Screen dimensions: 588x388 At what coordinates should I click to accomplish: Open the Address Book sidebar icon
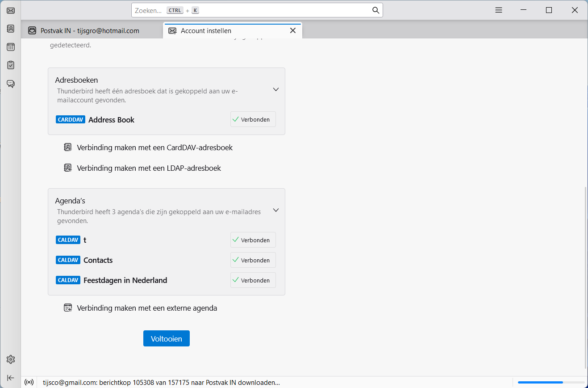tap(11, 29)
